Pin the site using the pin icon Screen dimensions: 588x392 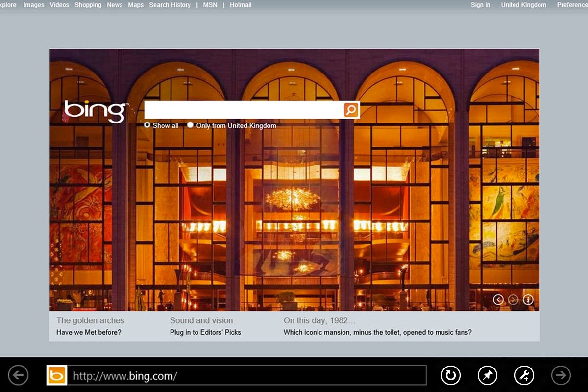point(488,376)
